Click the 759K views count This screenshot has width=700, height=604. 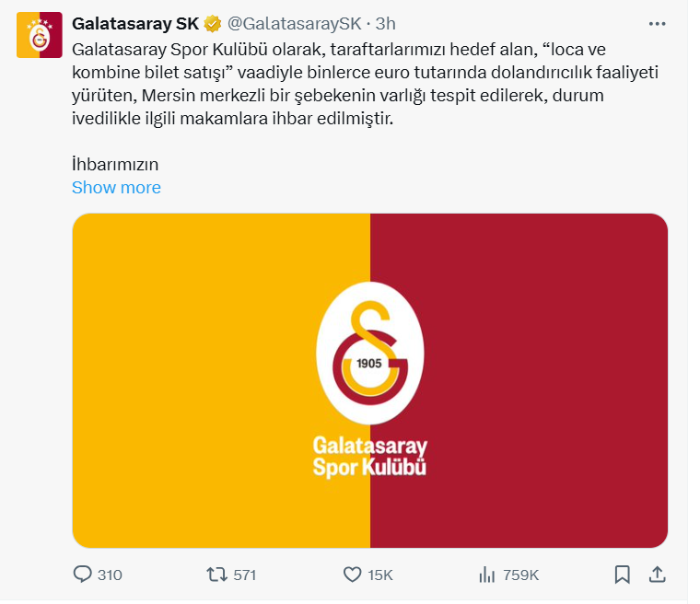pyautogui.click(x=520, y=575)
